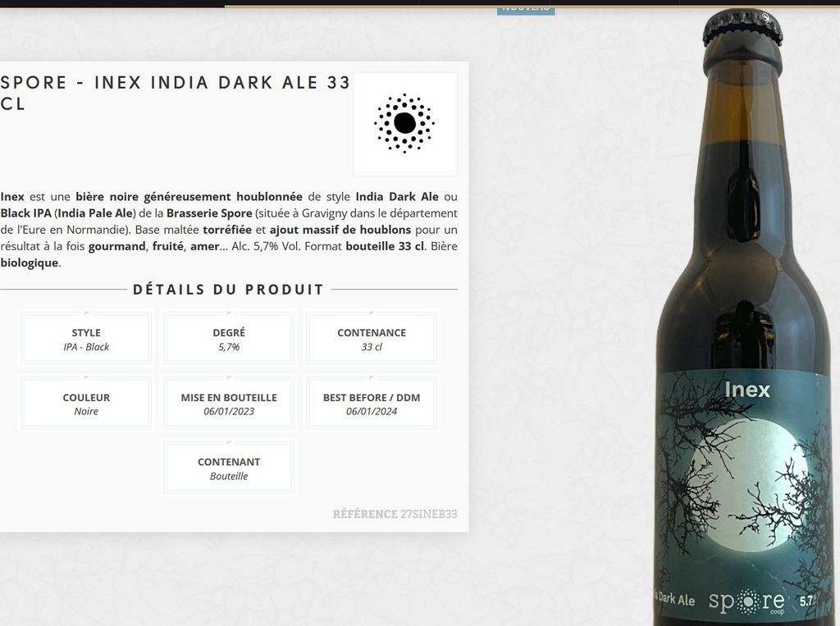Click the bottle cap on the product photo
840x626 pixels.
[742, 27]
